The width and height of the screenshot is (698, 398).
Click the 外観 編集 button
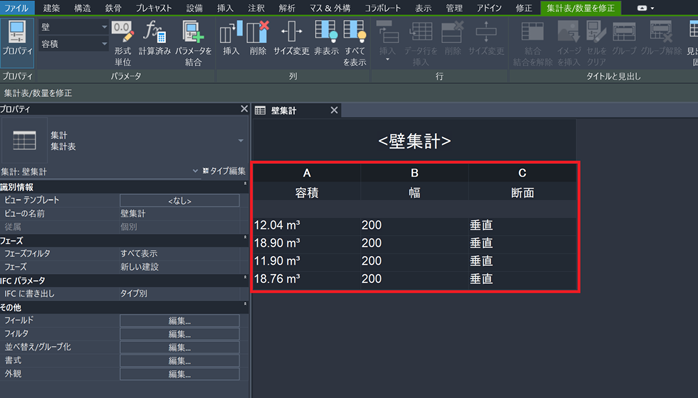[179, 374]
